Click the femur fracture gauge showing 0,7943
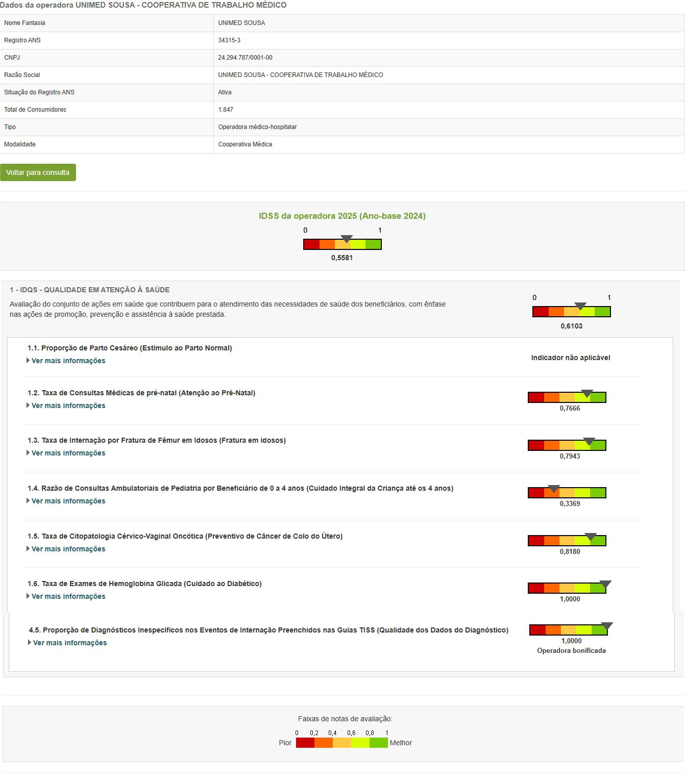685x784 pixels. pos(567,445)
